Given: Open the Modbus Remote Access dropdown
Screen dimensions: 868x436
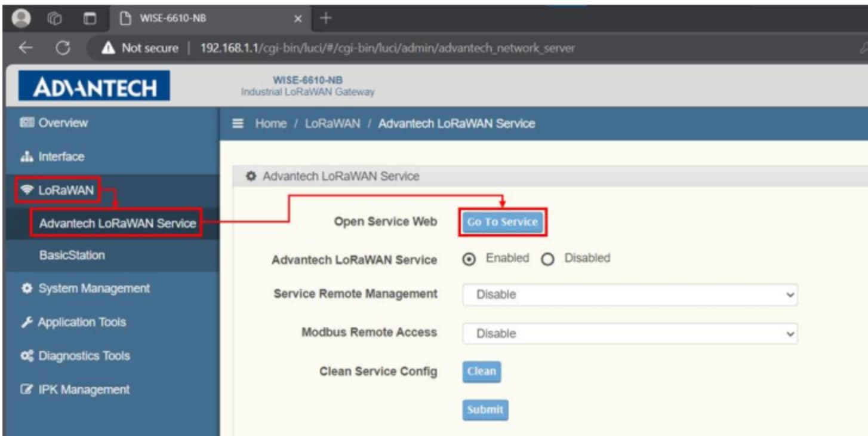Looking at the screenshot, I should coord(630,333).
